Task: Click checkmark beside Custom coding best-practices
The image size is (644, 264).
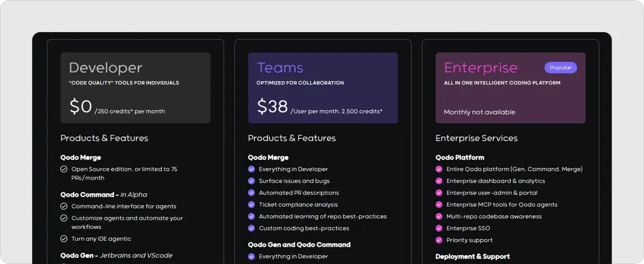Action: (252, 228)
